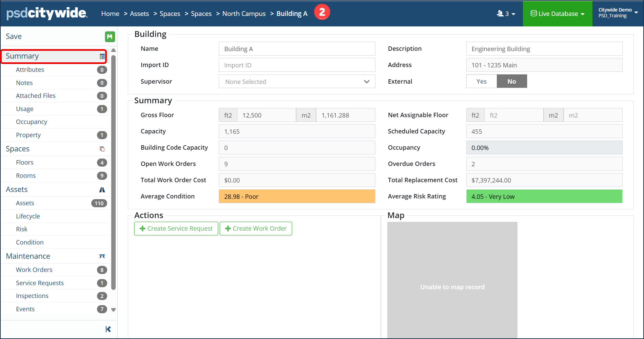Image resolution: width=644 pixels, height=339 pixels.
Task: Click the users icon showing 3
Action: point(506,14)
